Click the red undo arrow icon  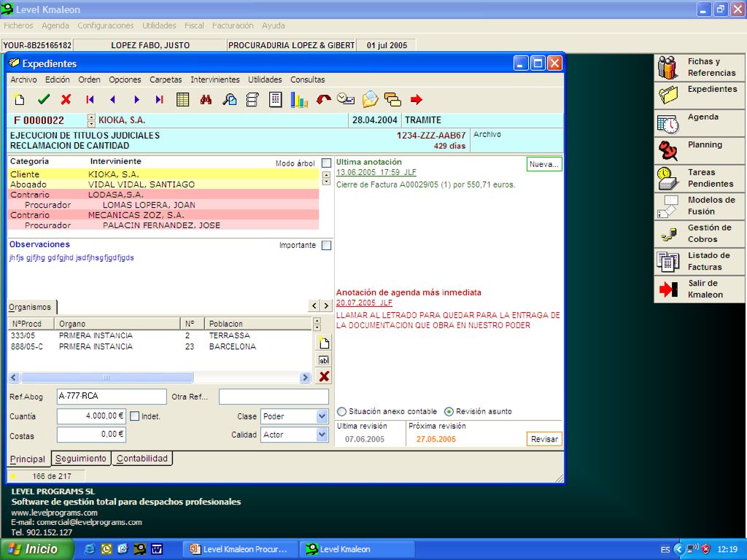[x=323, y=99]
